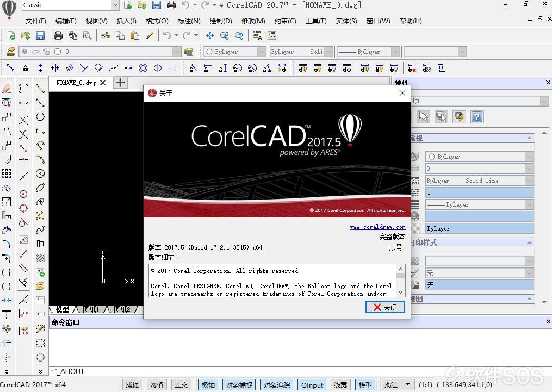The width and height of the screenshot is (552, 392).
Task: Click the New document icon in standard toolbar
Action: click(x=11, y=35)
